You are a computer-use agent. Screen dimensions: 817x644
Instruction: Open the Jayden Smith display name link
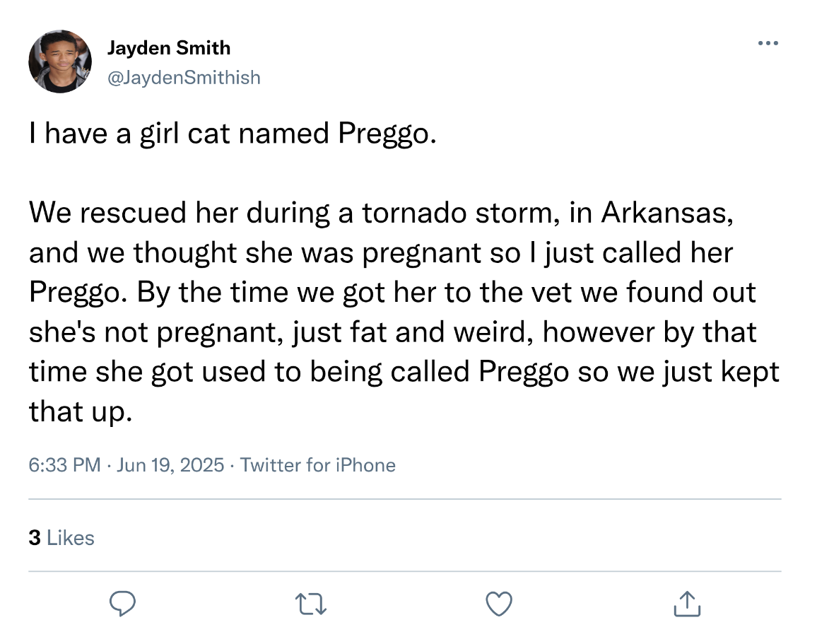[x=168, y=48]
